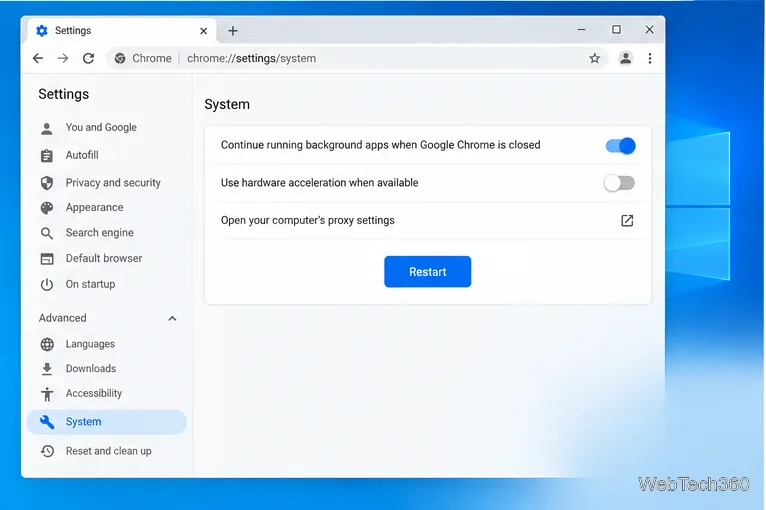This screenshot has width=766, height=510.
Task: Click the gear icon on Settings tab
Action: tap(42, 31)
